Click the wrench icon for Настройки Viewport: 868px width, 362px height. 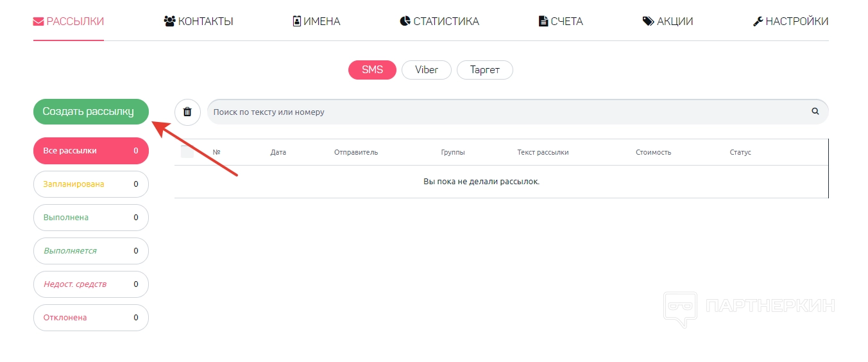pyautogui.click(x=758, y=21)
